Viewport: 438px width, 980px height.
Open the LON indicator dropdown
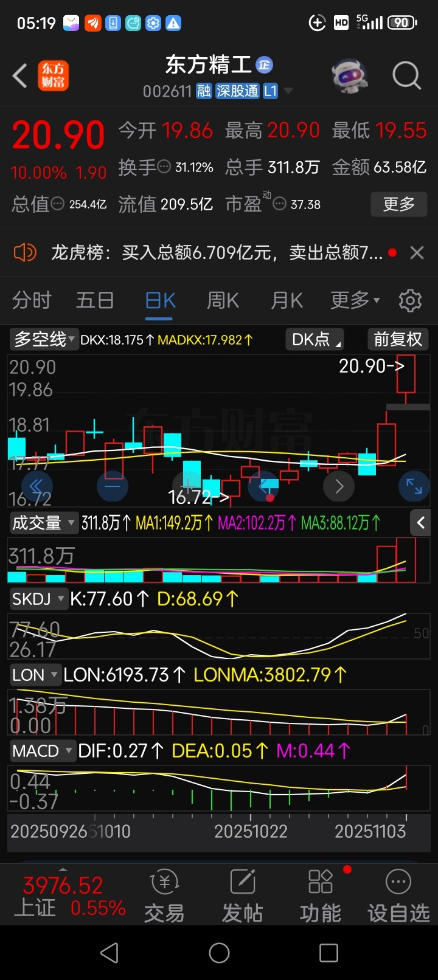(35, 675)
